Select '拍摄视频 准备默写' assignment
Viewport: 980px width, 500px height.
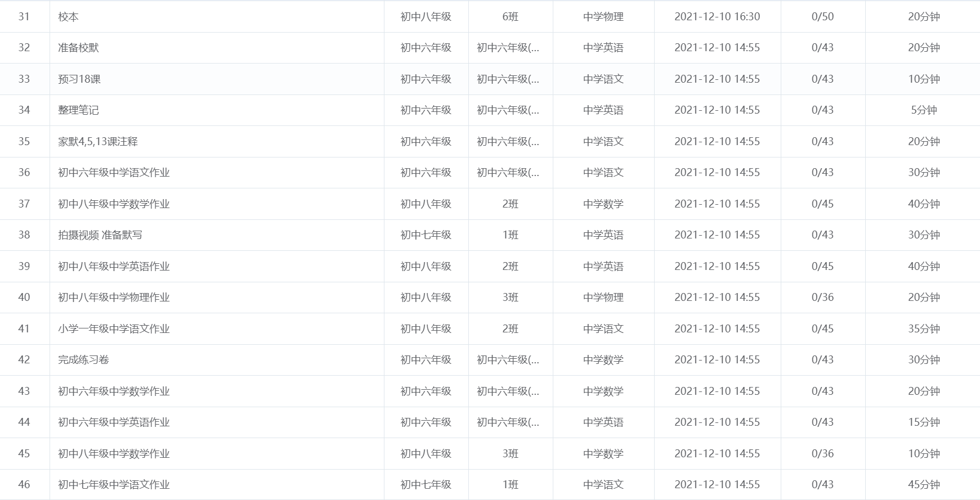[x=100, y=235]
